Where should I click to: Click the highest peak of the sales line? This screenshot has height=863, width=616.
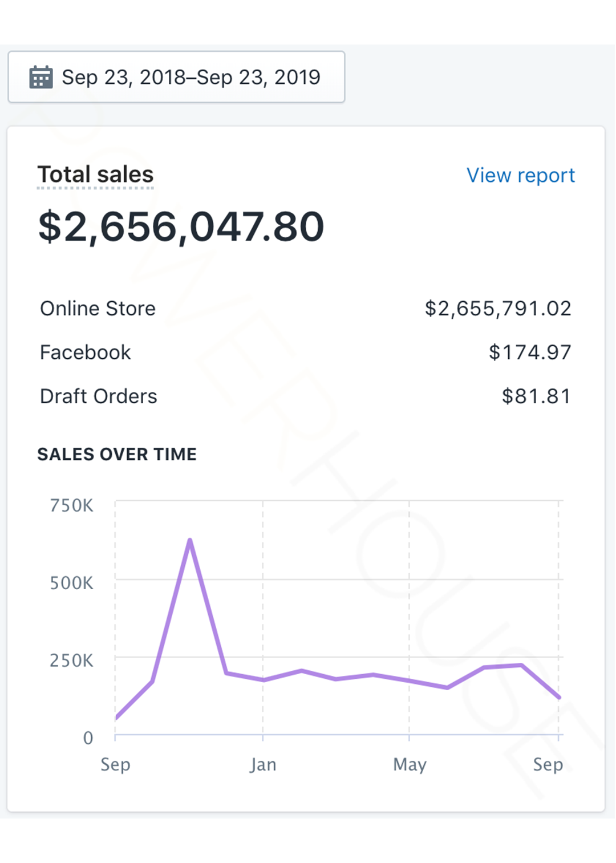click(190, 540)
